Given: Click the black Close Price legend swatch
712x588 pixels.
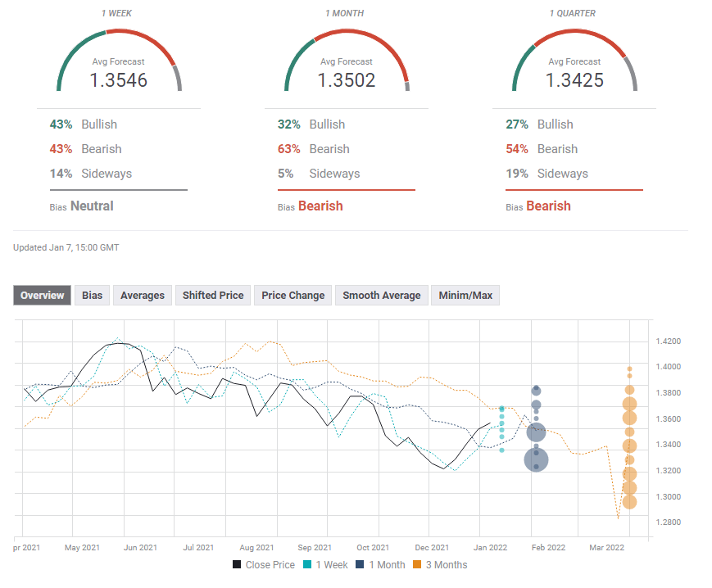Looking at the screenshot, I should (x=237, y=564).
